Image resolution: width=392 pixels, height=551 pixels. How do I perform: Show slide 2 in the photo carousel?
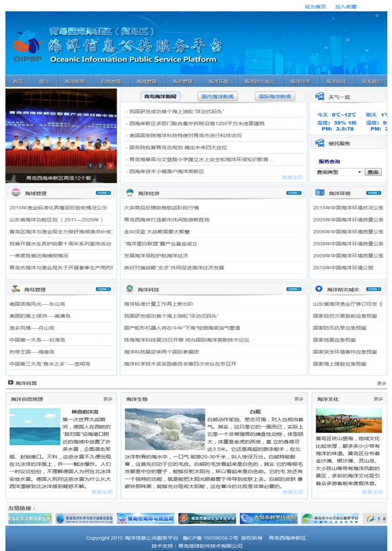[100, 166]
